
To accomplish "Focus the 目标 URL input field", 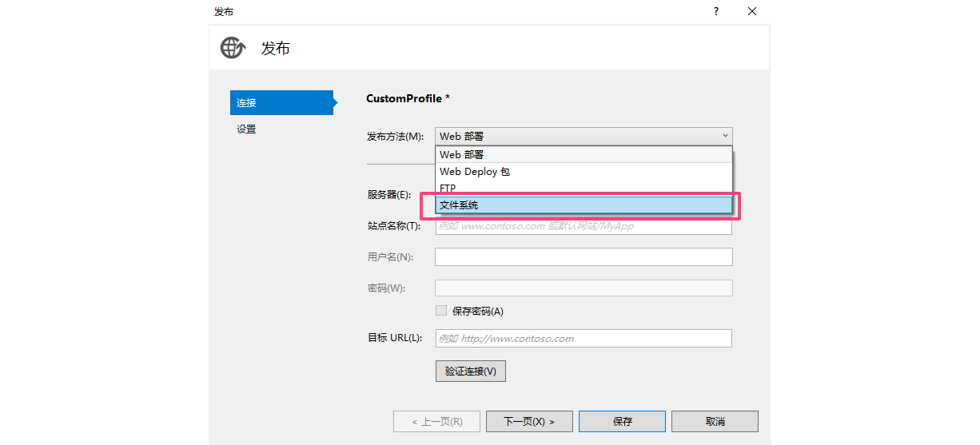I will pos(584,338).
